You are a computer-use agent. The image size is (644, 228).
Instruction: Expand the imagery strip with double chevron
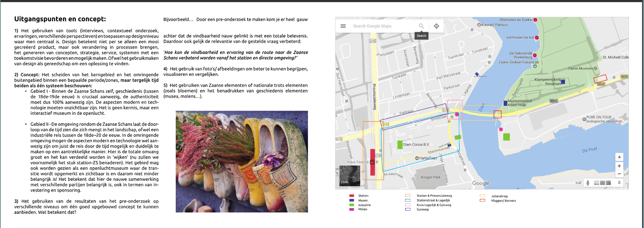(x=619, y=183)
